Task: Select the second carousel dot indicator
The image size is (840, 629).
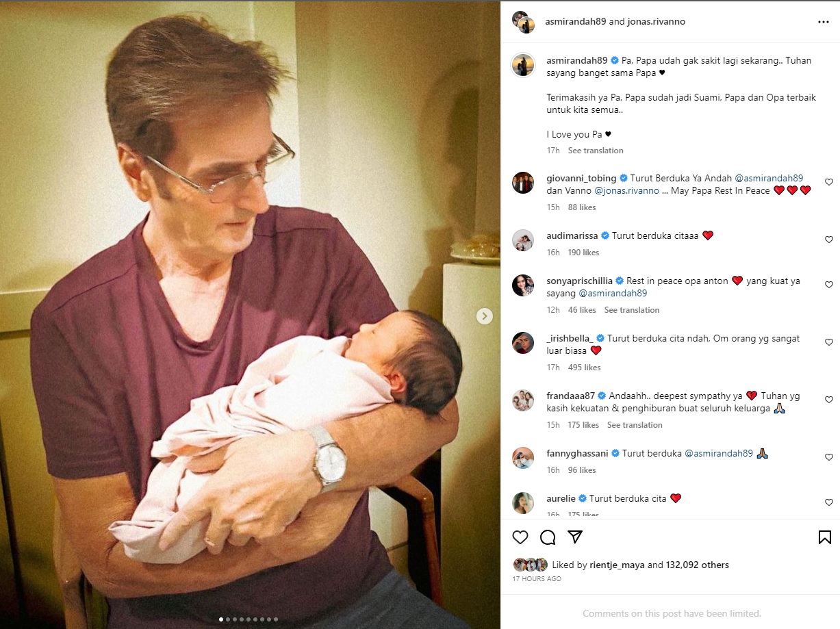Action: pyautogui.click(x=228, y=619)
